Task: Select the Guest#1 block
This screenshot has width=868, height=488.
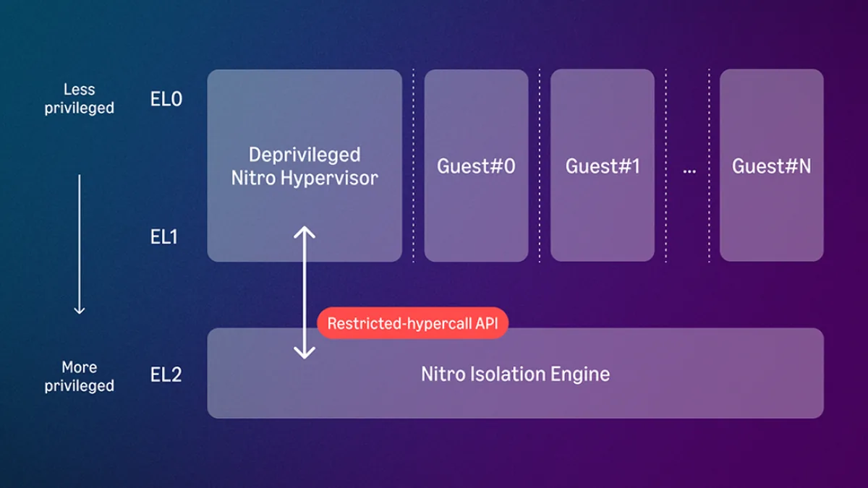Action: (603, 166)
